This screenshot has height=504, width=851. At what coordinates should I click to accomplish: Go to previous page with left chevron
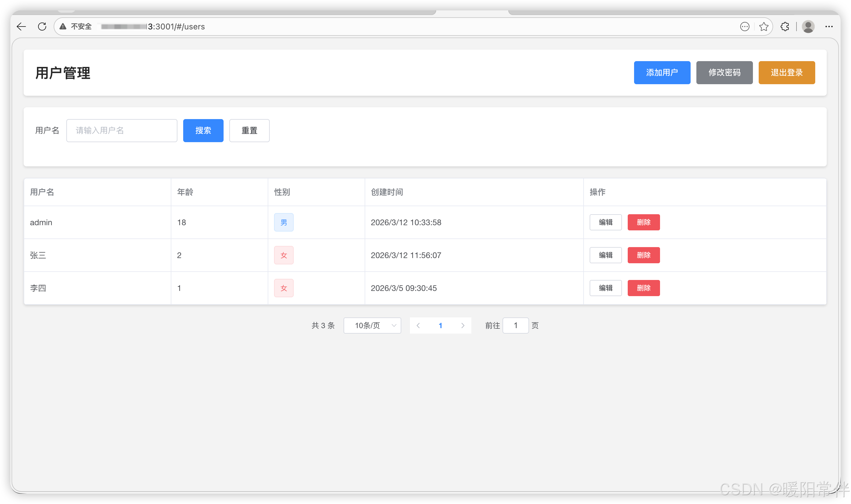tap(418, 325)
